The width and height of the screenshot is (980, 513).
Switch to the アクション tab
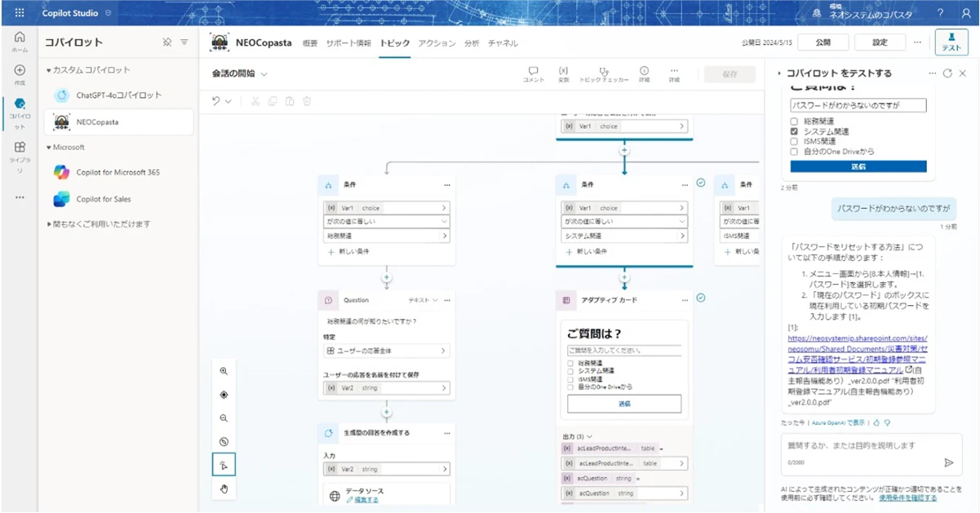click(x=437, y=43)
